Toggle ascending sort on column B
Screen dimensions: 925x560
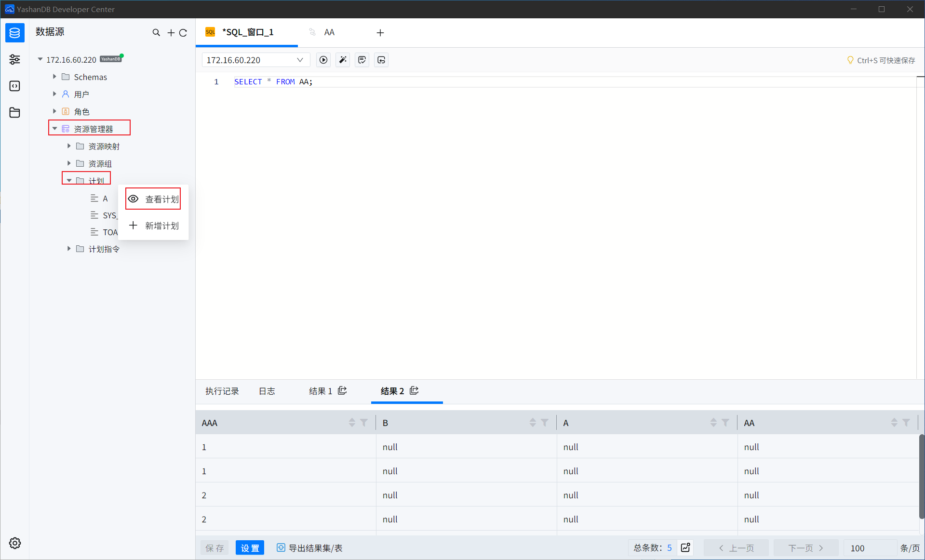coord(532,420)
